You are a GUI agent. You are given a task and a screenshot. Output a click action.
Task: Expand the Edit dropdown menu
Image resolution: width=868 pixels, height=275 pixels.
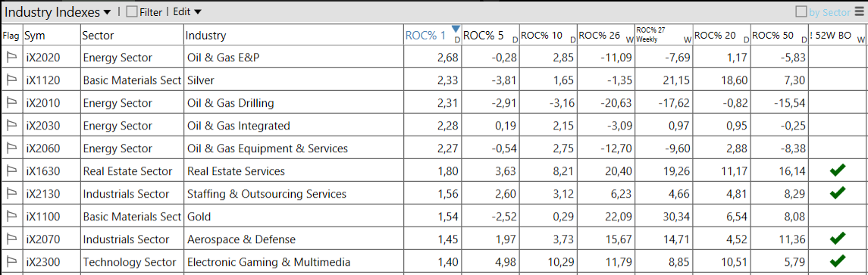pyautogui.click(x=187, y=11)
